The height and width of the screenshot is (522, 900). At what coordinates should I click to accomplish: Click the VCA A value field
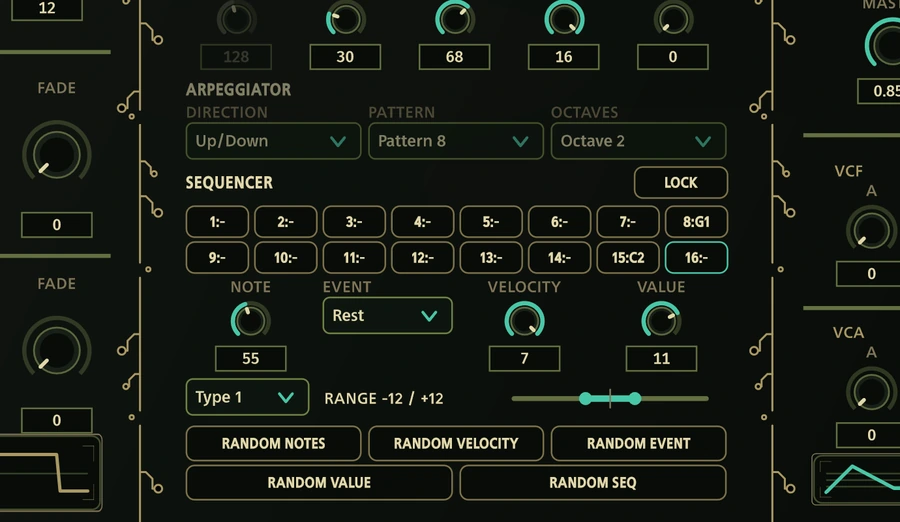(868, 435)
